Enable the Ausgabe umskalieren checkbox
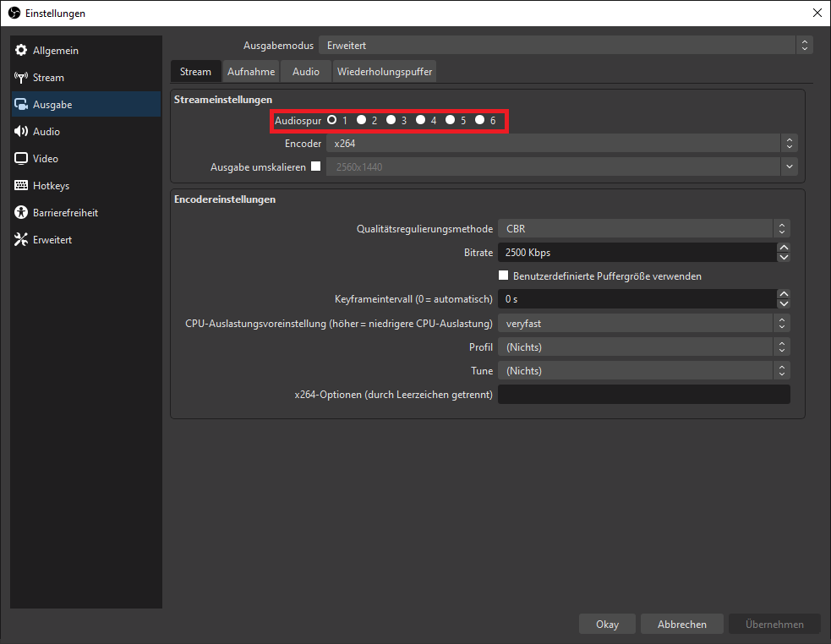 [316, 166]
